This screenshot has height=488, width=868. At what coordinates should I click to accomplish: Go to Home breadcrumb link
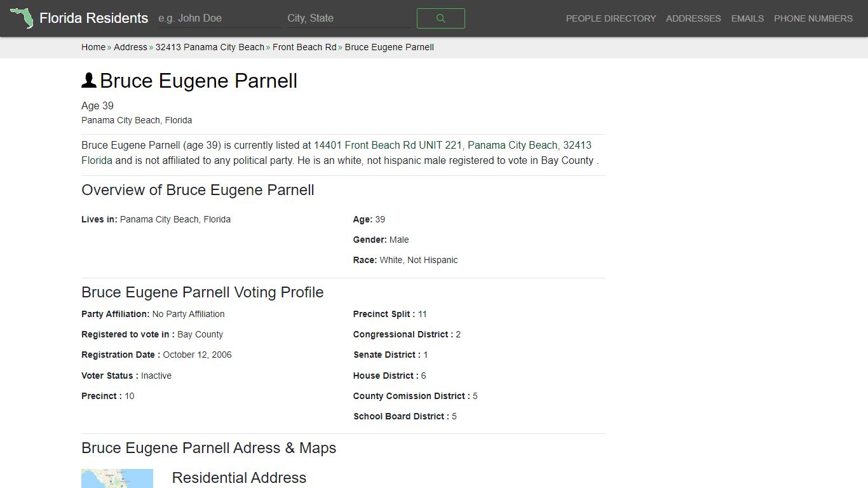coord(93,47)
